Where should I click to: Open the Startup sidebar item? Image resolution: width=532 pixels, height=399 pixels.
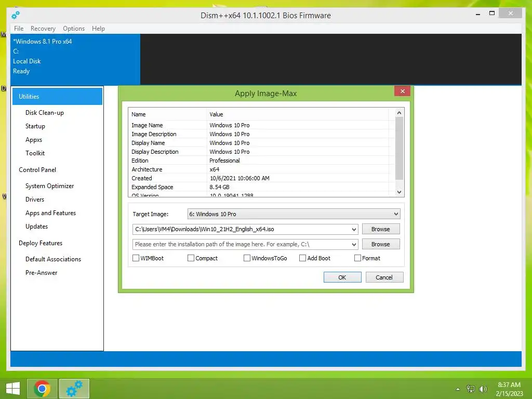[x=35, y=126]
